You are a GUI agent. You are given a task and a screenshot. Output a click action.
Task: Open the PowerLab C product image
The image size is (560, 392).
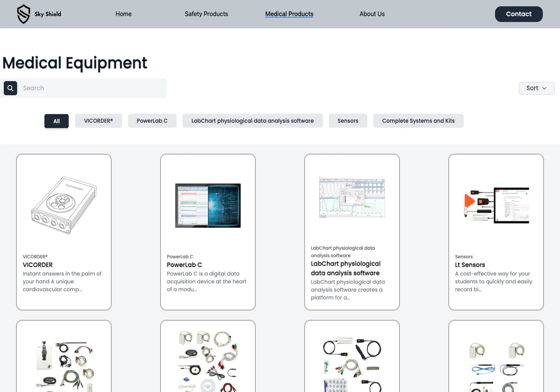point(208,205)
